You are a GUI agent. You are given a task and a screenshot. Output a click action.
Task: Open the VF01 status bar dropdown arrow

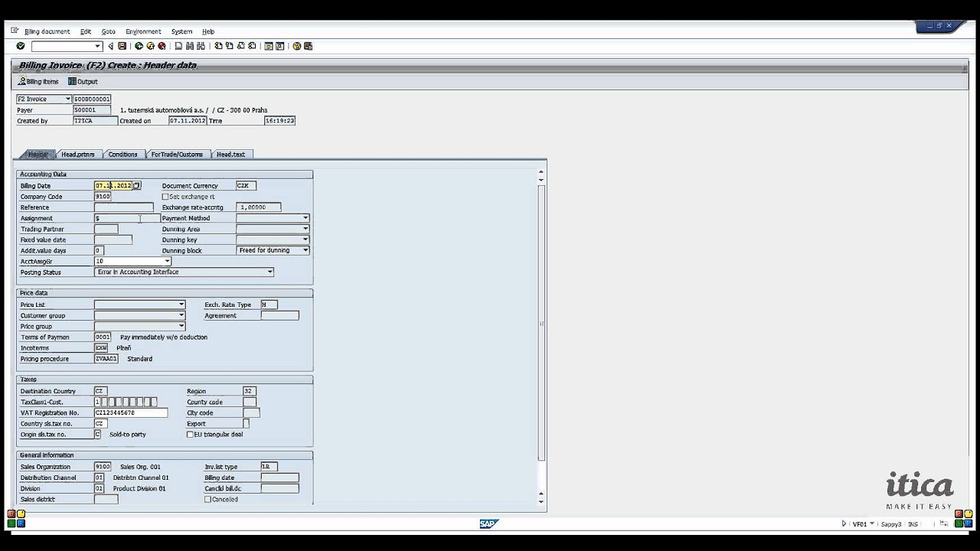(x=871, y=524)
